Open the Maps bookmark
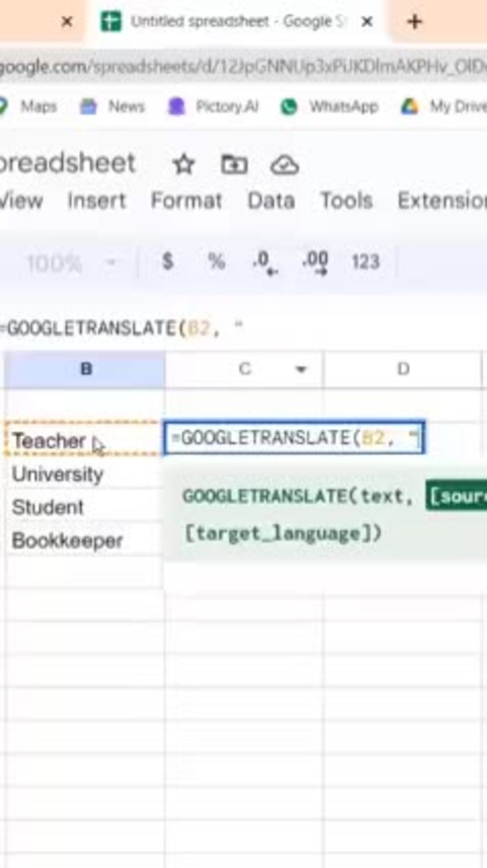487x868 pixels. tap(29, 106)
